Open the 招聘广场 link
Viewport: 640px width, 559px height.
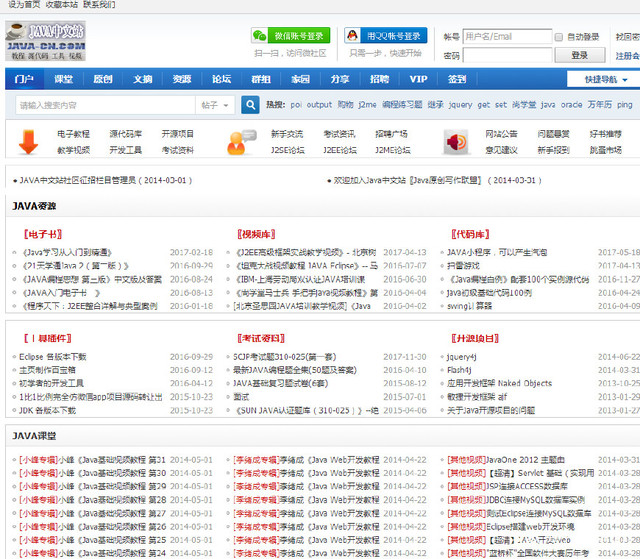point(391,134)
